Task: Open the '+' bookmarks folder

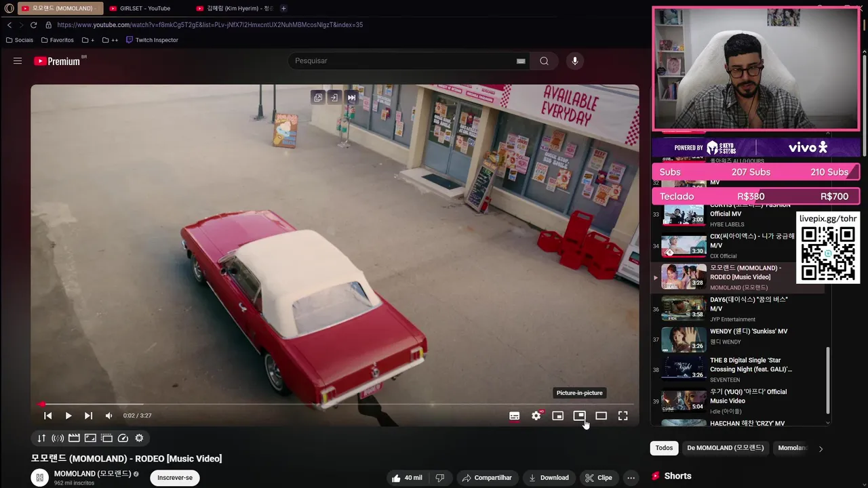Action: pos(88,40)
